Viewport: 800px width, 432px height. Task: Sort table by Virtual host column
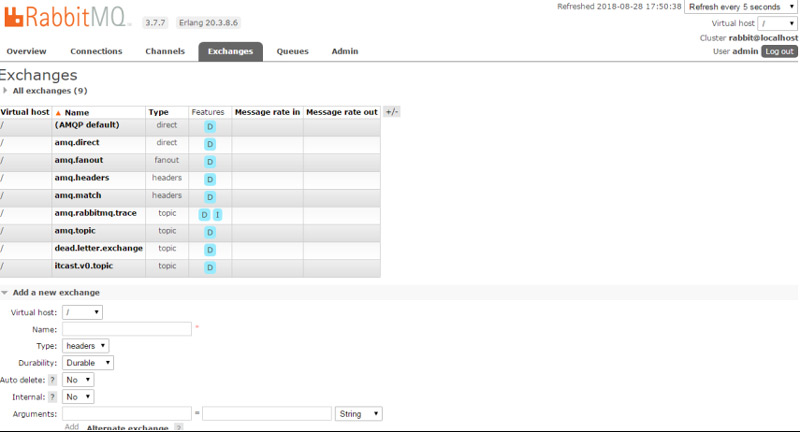tap(25, 112)
